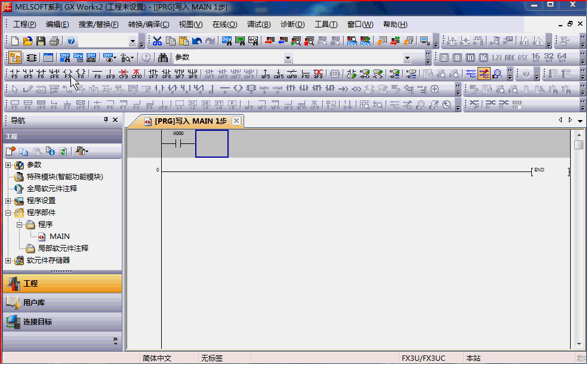
Task: Click the blue Help question mark icon
Action: coord(71,41)
